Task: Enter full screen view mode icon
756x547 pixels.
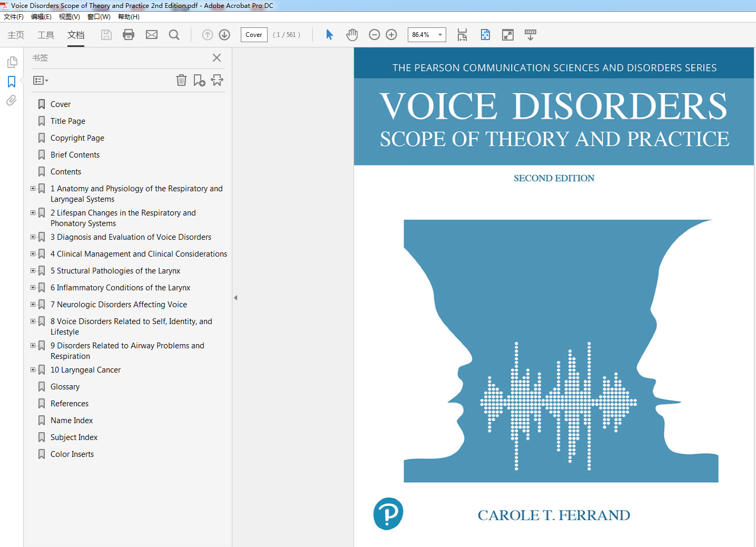Action: 508,35
